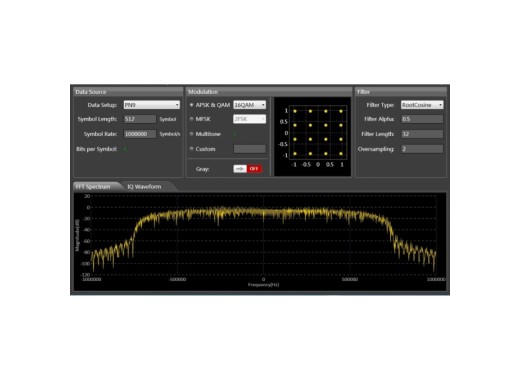Screen dimensions: 520x380
Task: Select the Custom modulation radio button
Action: pos(192,149)
